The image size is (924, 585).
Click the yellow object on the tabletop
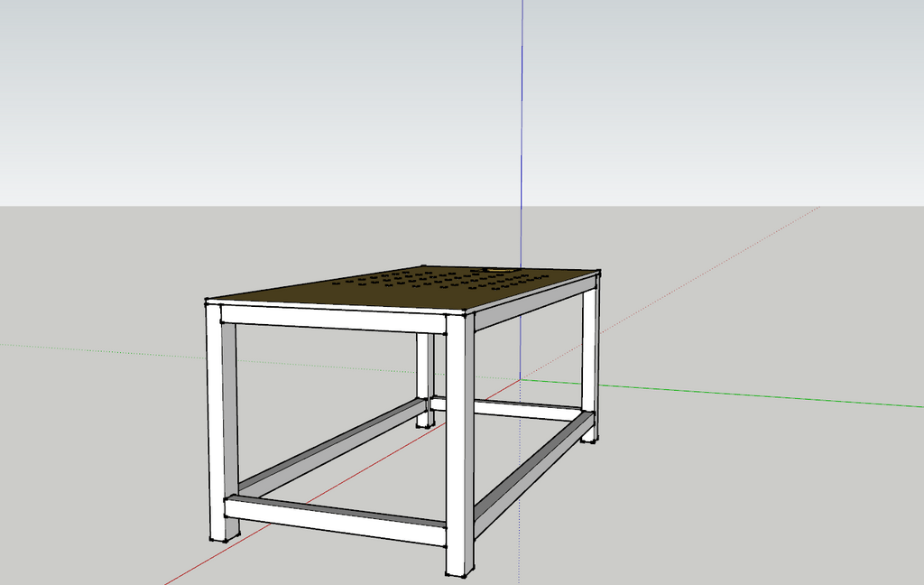click(x=498, y=270)
